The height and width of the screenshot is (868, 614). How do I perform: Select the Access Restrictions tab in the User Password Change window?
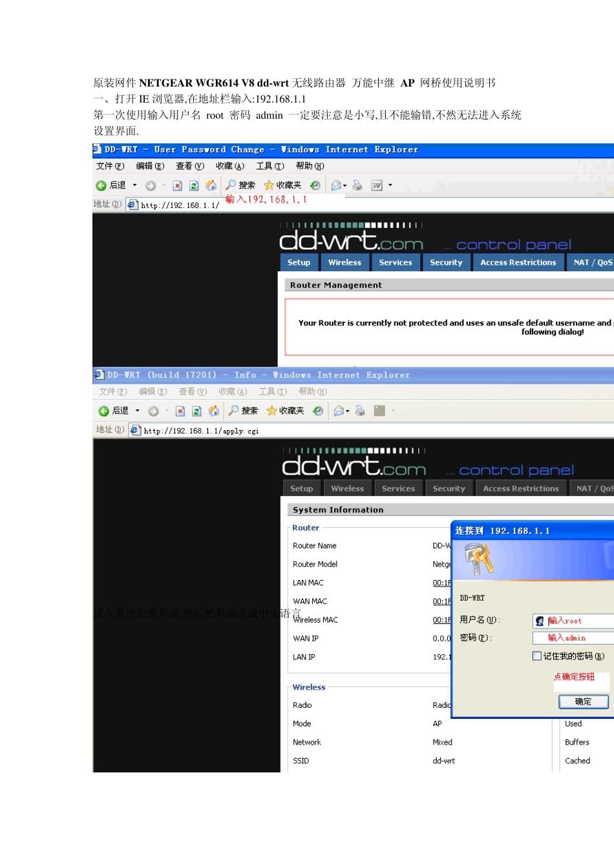(518, 262)
